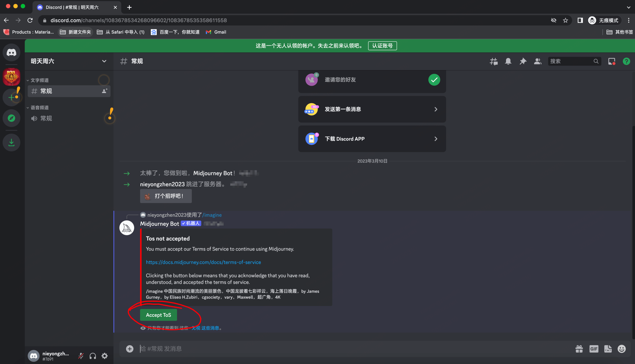This screenshot has width=635, height=364.
Task: Open the explore servers compass icon
Action: pos(11,118)
